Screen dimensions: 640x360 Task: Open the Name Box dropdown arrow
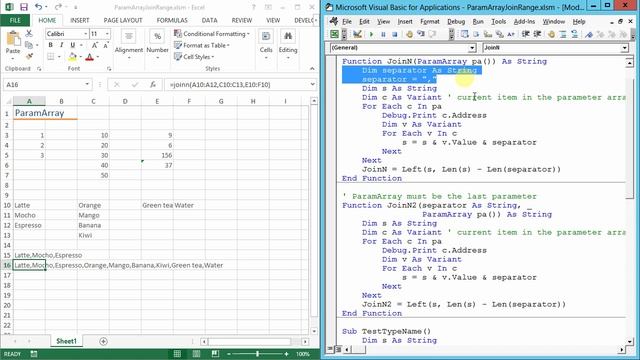(x=87, y=84)
